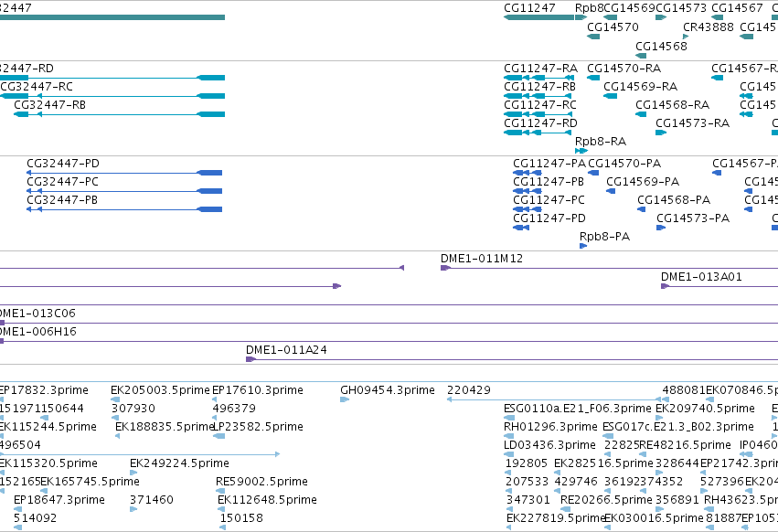Click the Rpb8-RA transcript label

601,142
